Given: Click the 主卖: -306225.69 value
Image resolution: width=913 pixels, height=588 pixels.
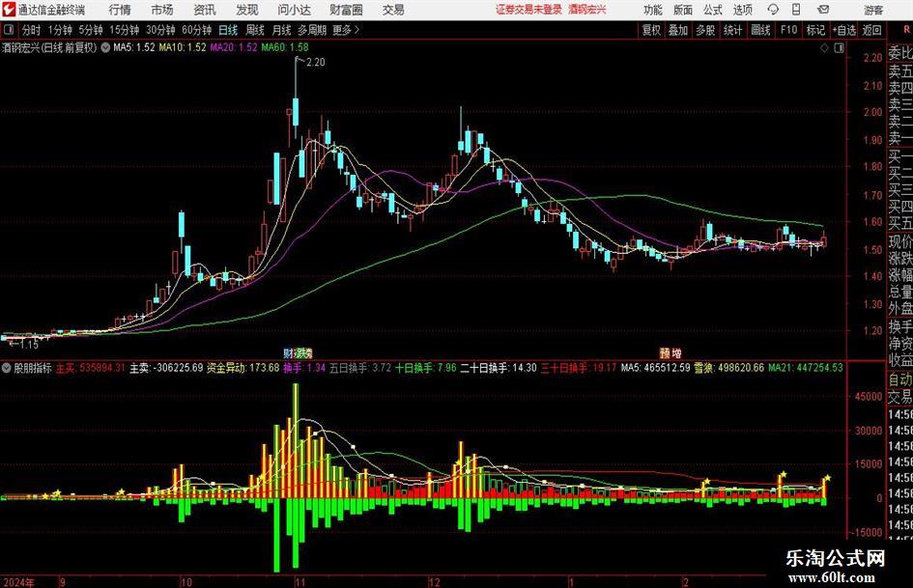Looking at the screenshot, I should 166,368.
